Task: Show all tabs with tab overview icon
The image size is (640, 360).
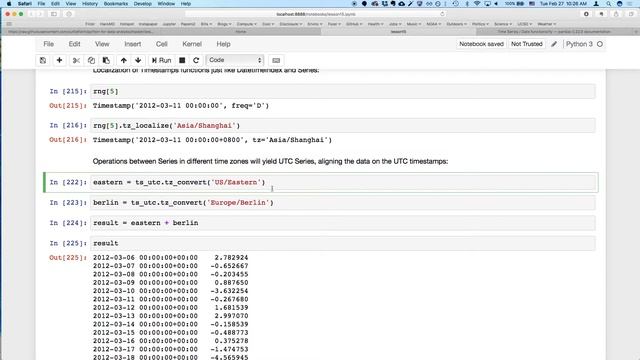Action: pos(631,14)
